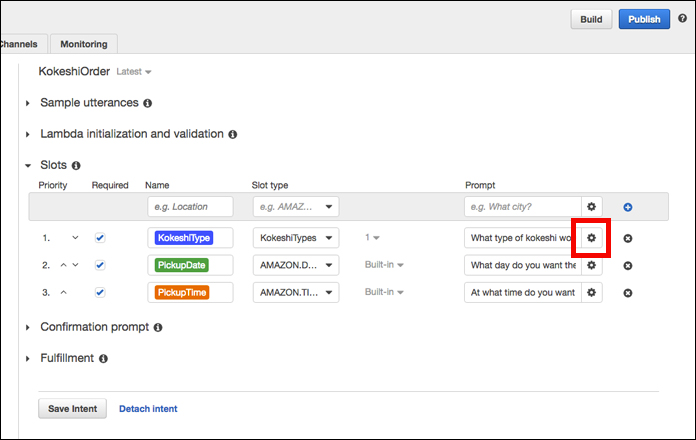Remove the KokeshiType slot with X icon
696x440 pixels.
pyautogui.click(x=628, y=238)
